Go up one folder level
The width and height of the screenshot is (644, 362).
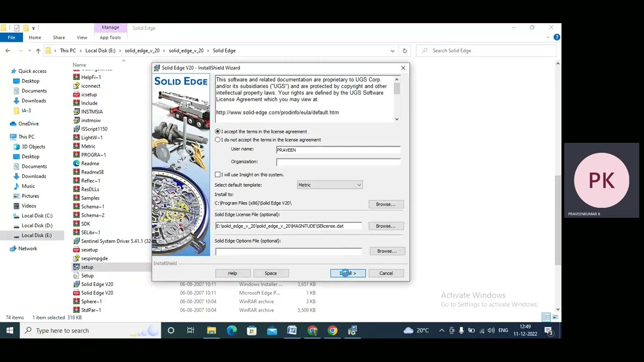38,50
